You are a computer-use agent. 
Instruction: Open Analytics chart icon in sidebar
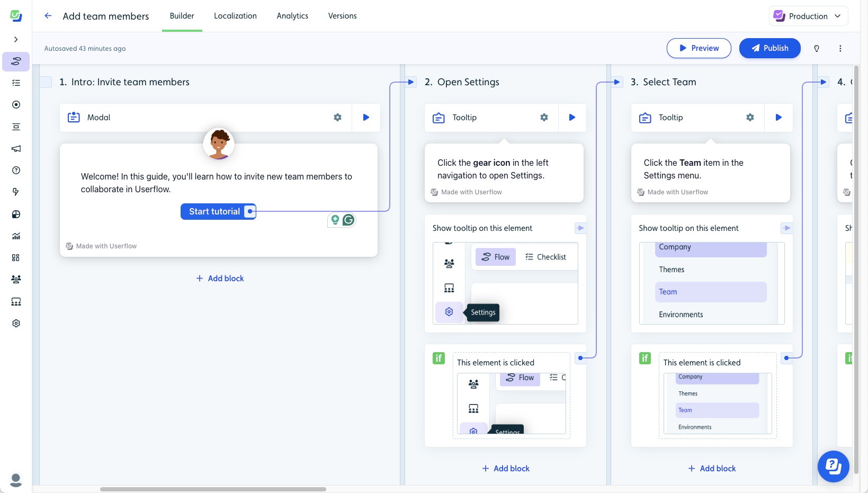[16, 236]
